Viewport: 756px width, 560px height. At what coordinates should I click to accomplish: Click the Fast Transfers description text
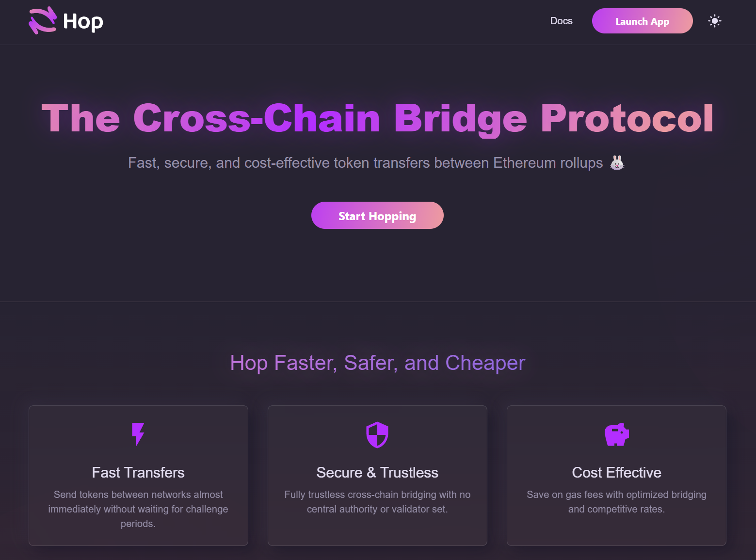(138, 509)
